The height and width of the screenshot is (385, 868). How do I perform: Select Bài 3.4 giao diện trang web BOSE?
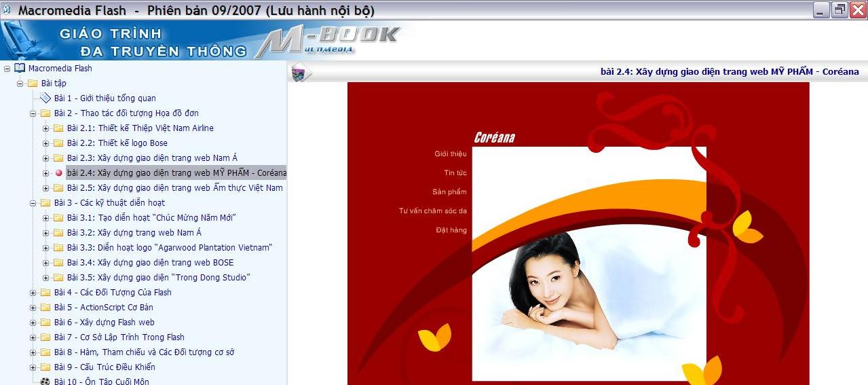[x=150, y=263]
